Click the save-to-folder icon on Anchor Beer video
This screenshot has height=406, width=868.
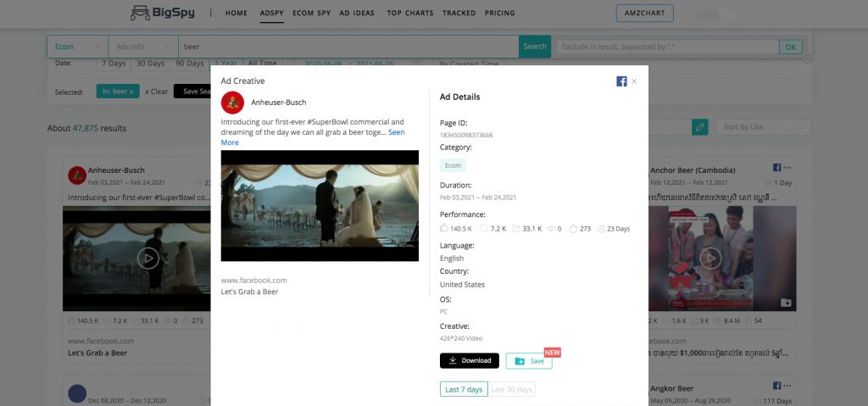click(786, 303)
